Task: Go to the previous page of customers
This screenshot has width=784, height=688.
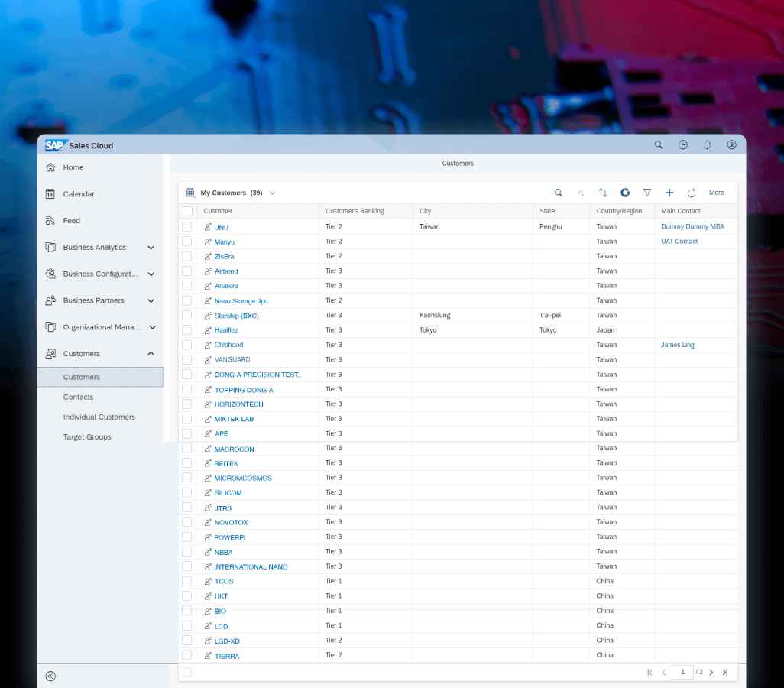Action: (x=663, y=673)
